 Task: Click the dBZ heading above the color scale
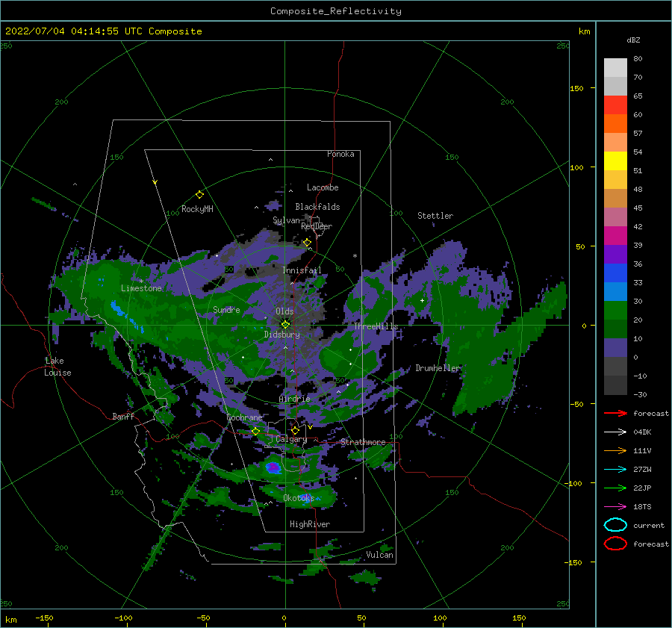(x=633, y=40)
